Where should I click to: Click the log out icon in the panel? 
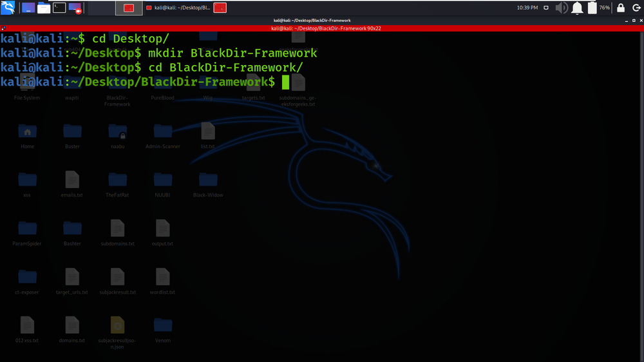coord(636,8)
